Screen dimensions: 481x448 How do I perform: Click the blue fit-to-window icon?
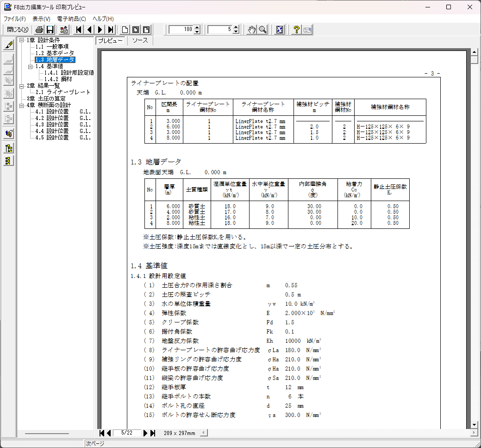(280, 30)
